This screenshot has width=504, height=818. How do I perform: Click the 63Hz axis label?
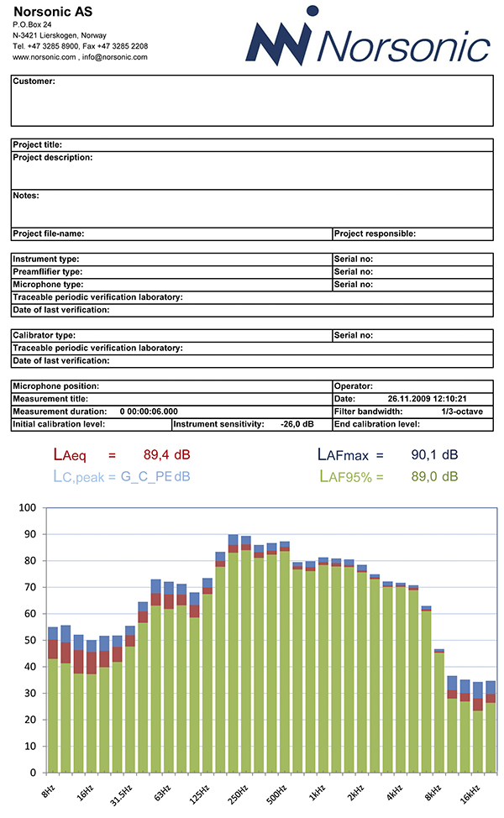pos(162,793)
